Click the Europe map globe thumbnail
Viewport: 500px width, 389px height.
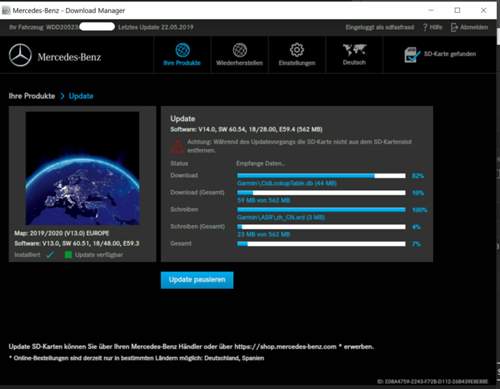point(82,168)
